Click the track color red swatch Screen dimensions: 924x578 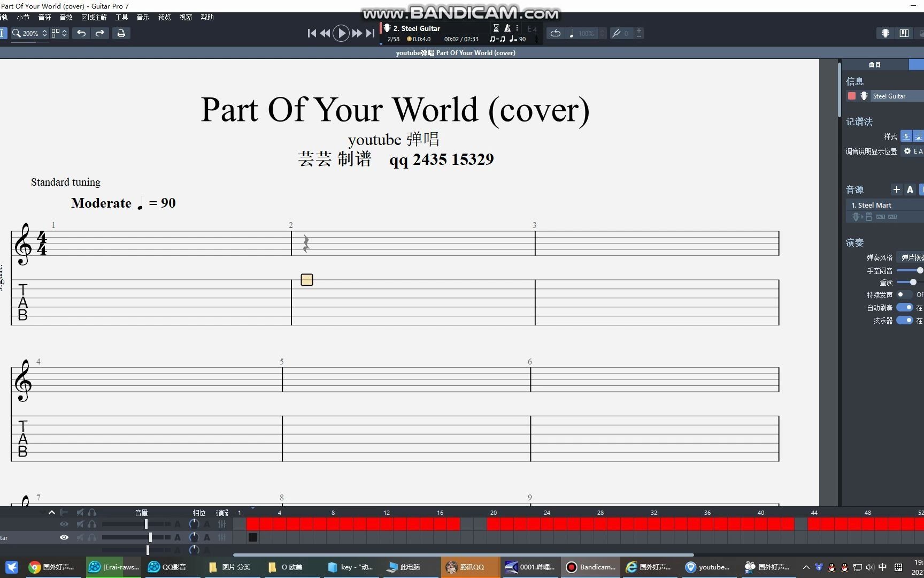(852, 96)
